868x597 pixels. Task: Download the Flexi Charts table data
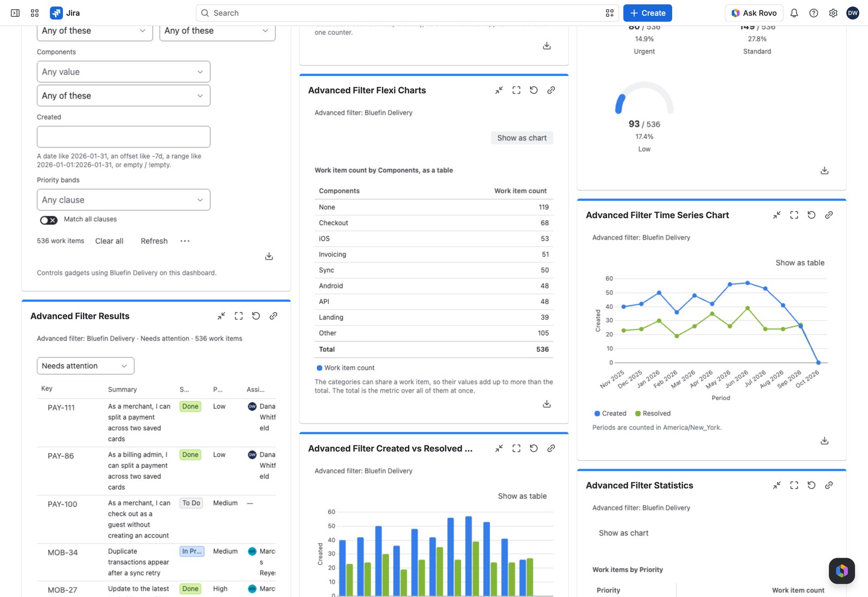click(547, 404)
